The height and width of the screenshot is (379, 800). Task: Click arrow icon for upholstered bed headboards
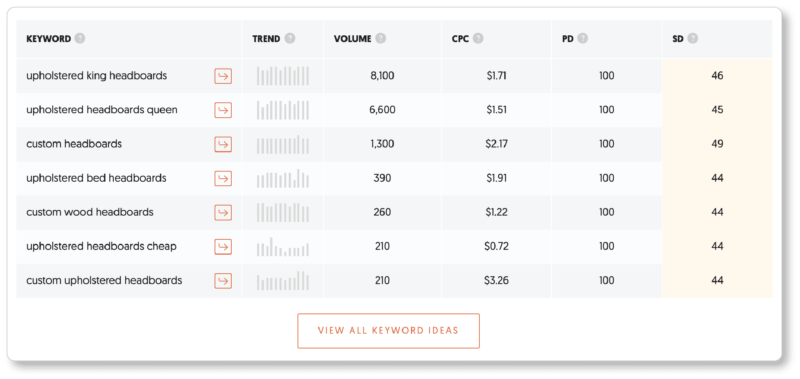pyautogui.click(x=223, y=179)
